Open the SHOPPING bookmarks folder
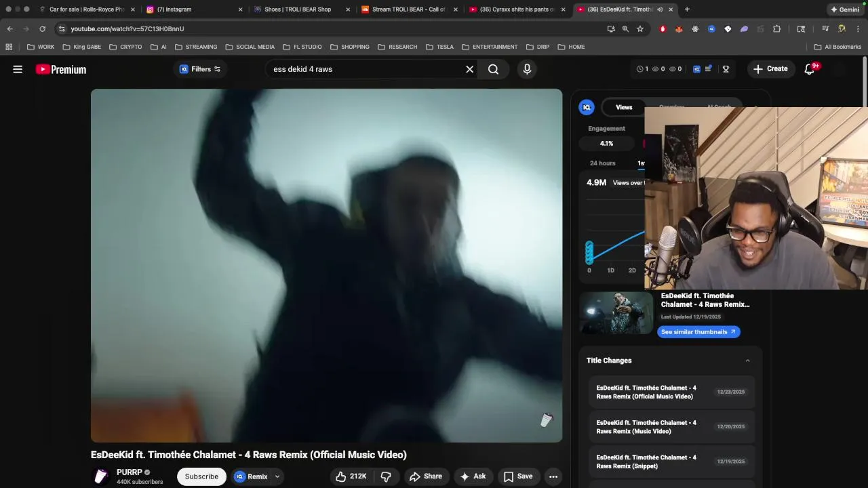 click(x=350, y=47)
